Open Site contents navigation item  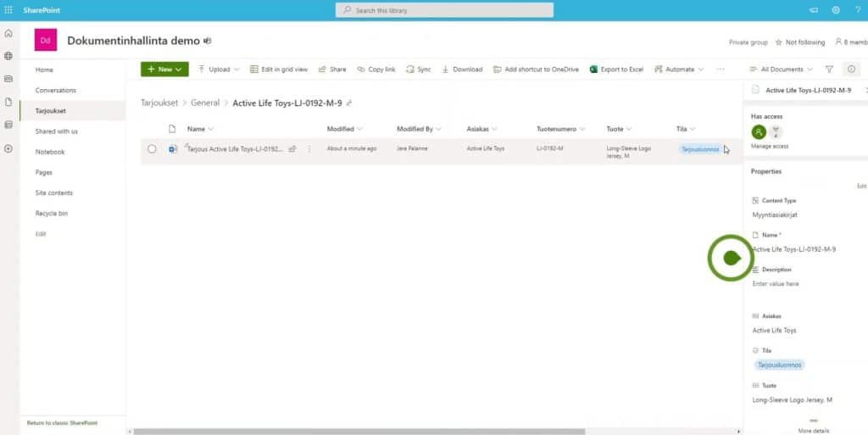[x=53, y=192]
